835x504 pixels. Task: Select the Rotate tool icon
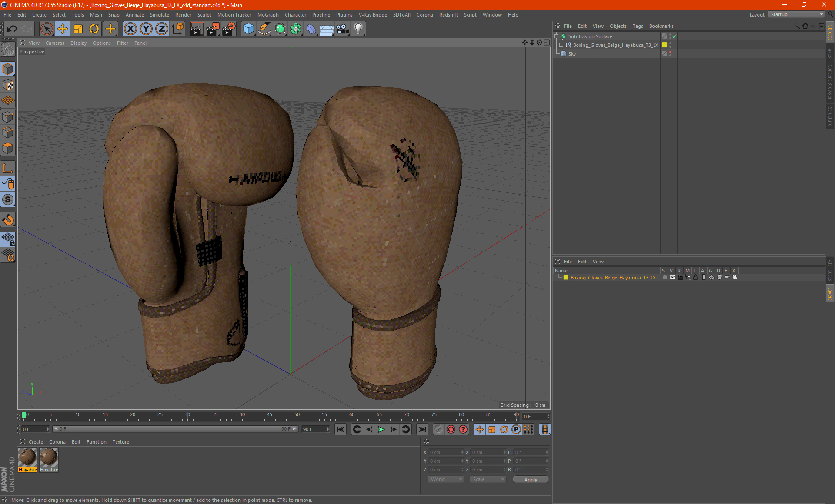coord(94,29)
